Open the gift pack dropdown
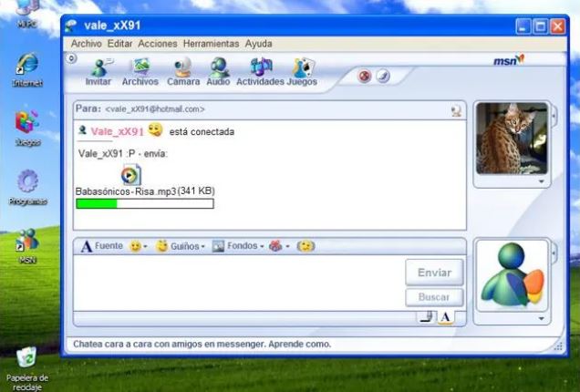The image size is (580, 392). click(279, 246)
